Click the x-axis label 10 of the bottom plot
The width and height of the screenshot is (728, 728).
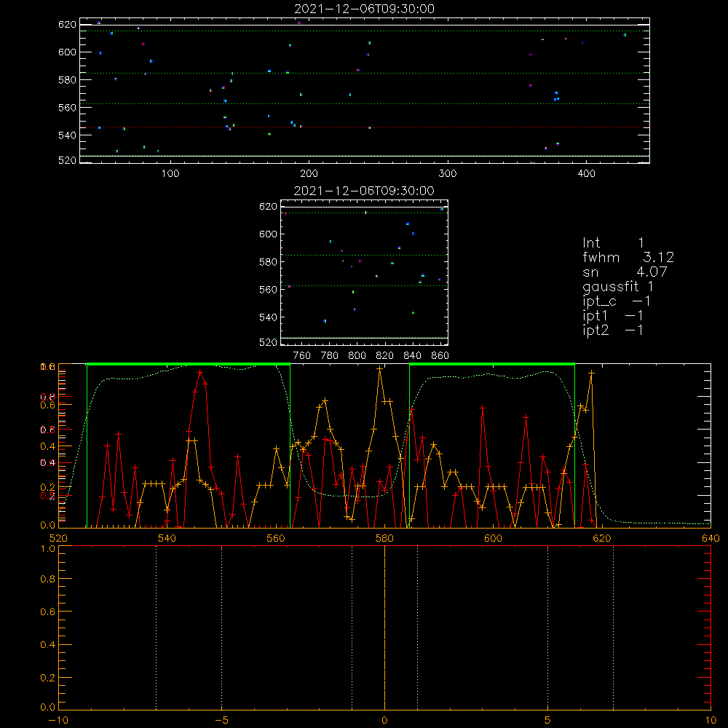coord(711,720)
